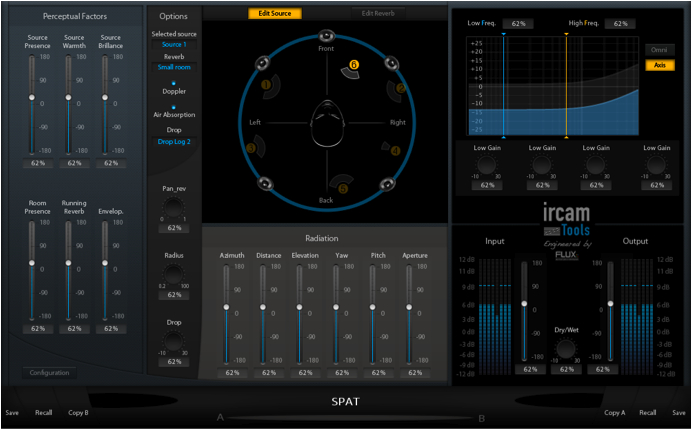
Task: Click the front center speaker icon
Action: coord(326,36)
